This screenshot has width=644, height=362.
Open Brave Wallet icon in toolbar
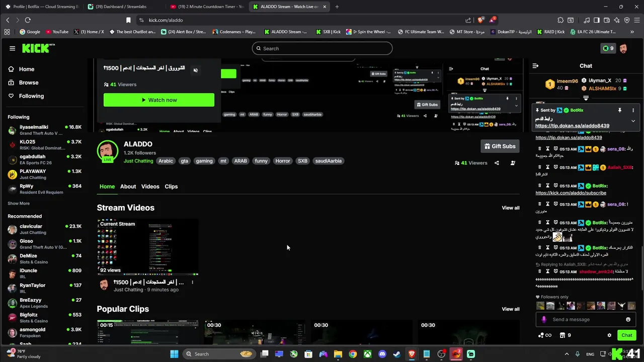(607, 20)
